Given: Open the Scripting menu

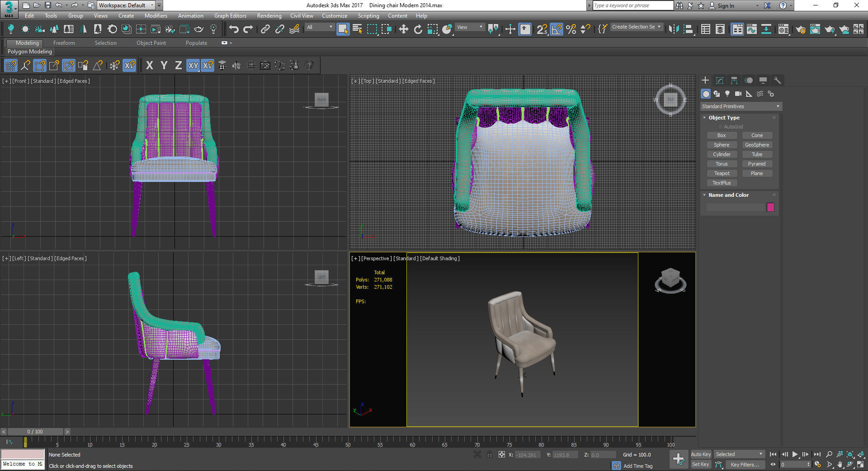Looking at the screenshot, I should [368, 16].
